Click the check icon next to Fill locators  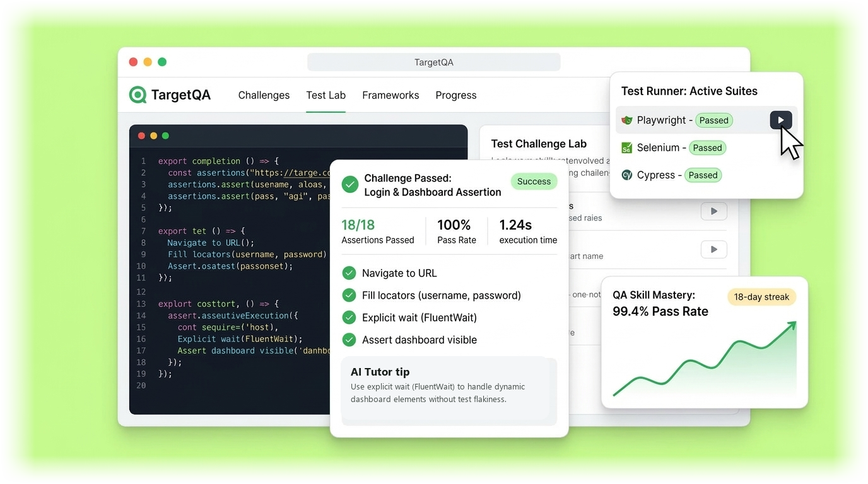coord(349,295)
